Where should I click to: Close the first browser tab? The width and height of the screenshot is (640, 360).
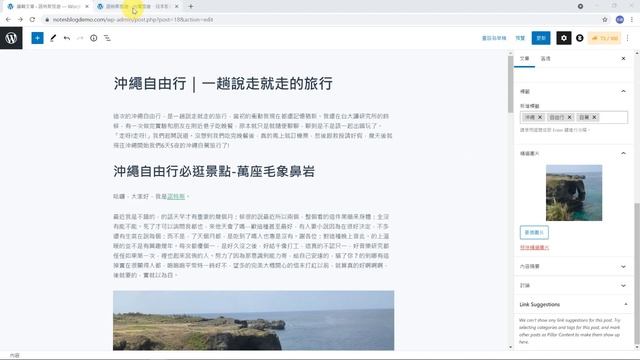point(87,7)
